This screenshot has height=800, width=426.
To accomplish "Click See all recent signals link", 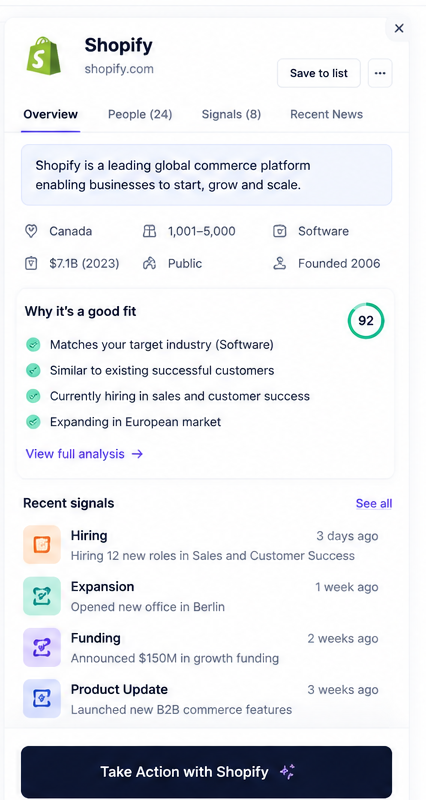I will click(374, 504).
